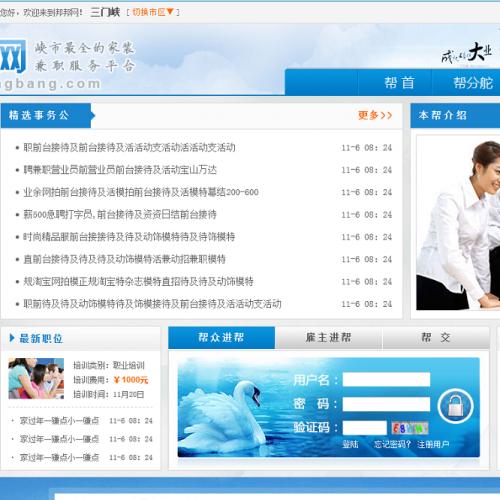
Task: Open listing 规淘宝网拍模正规淘宝特杂志模特直招
Action: click(x=138, y=282)
